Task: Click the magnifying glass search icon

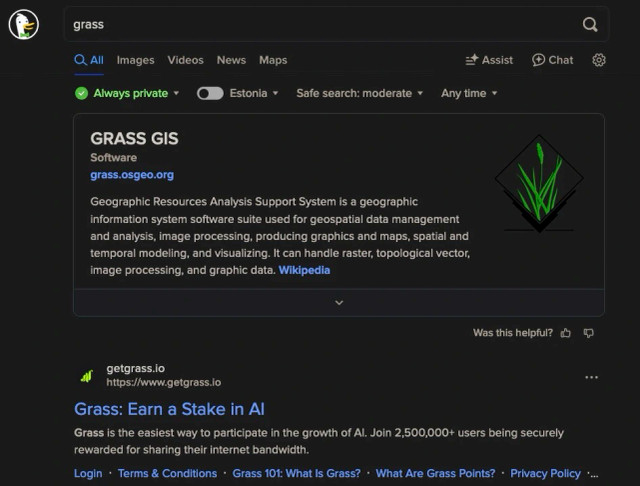Action: tap(590, 24)
